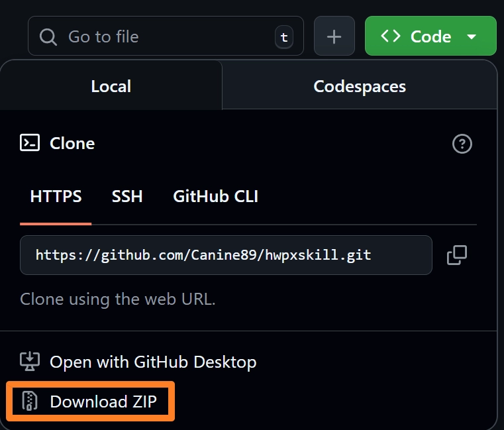Focus the Go to file search field
The height and width of the screenshot is (430, 504).
click(166, 36)
